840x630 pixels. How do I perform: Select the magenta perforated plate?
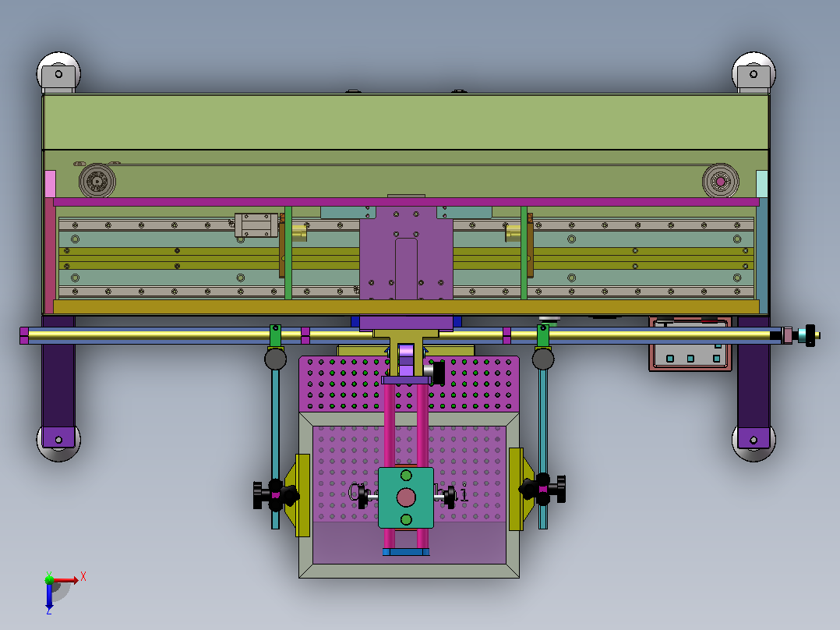pos(409,384)
